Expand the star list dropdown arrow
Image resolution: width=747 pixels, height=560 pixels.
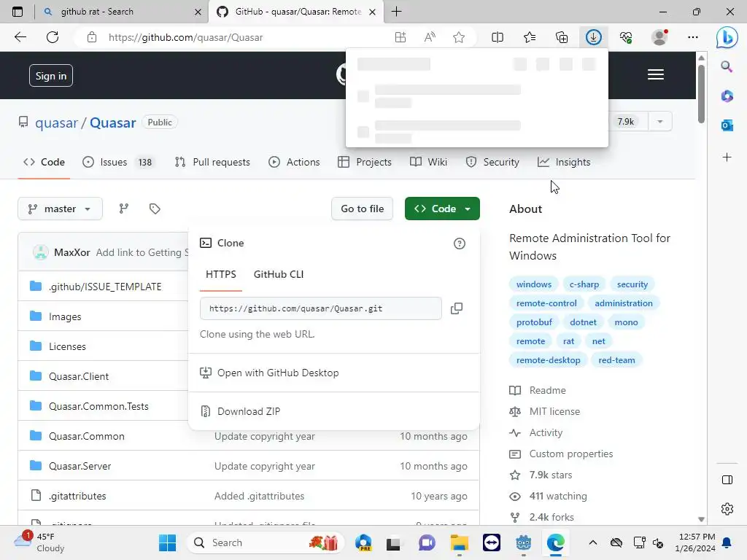click(x=659, y=122)
